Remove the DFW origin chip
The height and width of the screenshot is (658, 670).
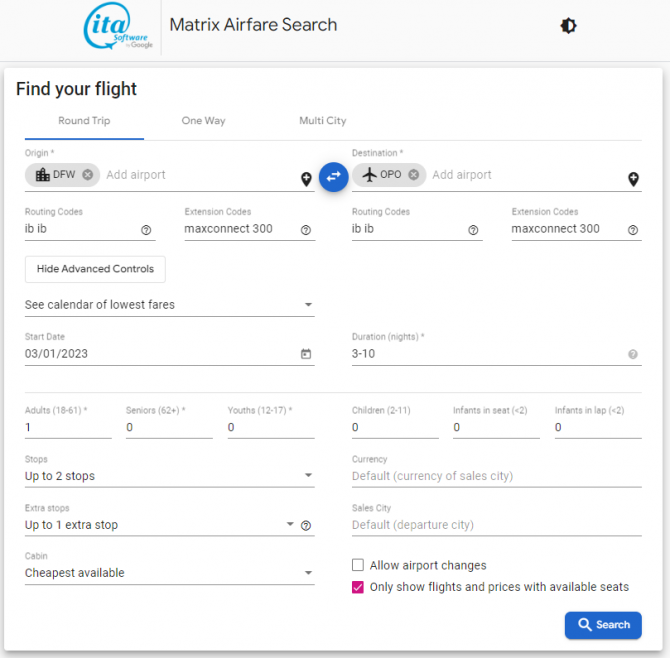click(88, 175)
